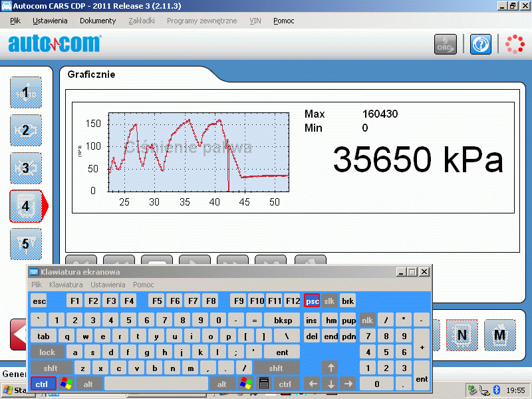
Task: Click the network connection tray icon
Action: (485, 390)
